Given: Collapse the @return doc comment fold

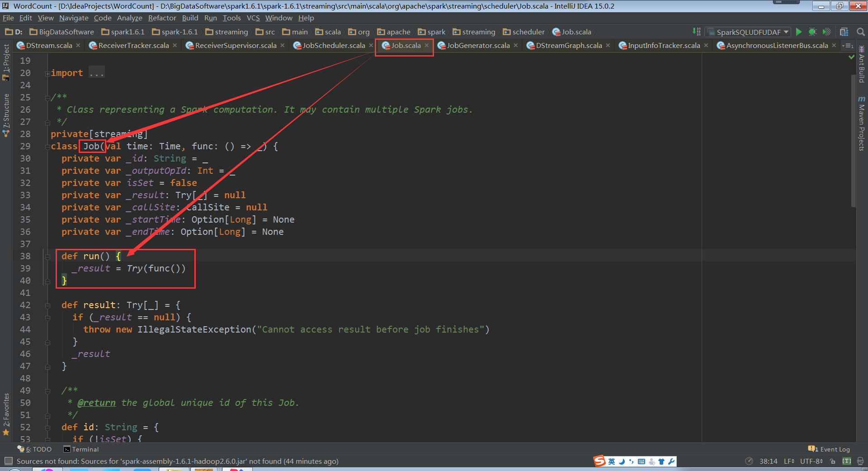Looking at the screenshot, I should (x=47, y=391).
